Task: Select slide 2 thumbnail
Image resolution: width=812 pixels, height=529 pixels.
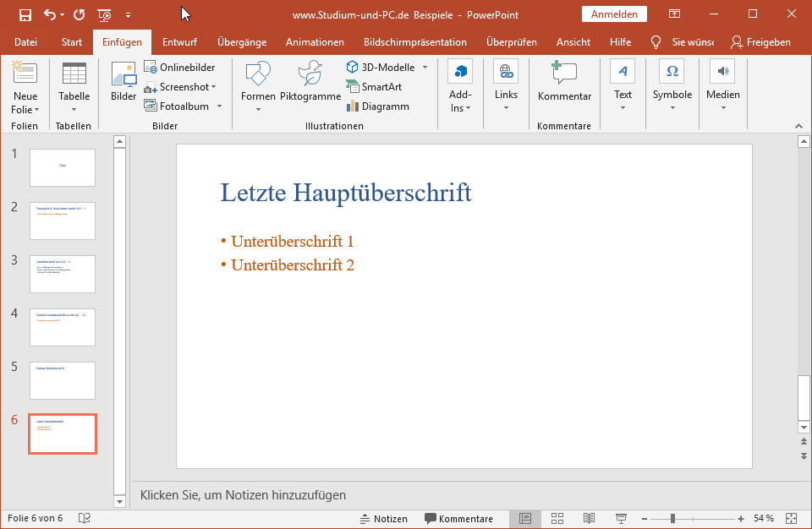Action: 63,221
